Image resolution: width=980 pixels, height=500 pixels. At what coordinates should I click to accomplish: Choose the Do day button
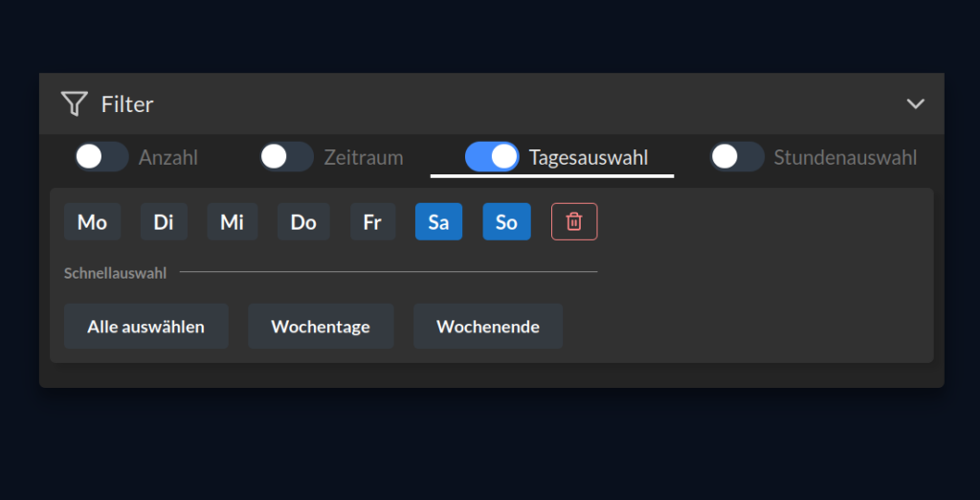pyautogui.click(x=303, y=222)
